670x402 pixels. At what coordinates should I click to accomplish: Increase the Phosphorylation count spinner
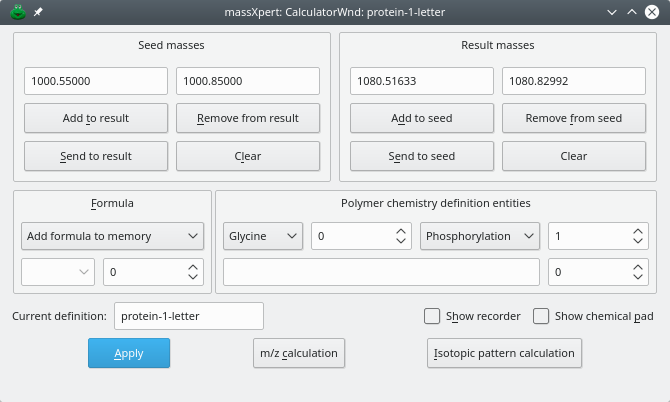click(x=637, y=231)
